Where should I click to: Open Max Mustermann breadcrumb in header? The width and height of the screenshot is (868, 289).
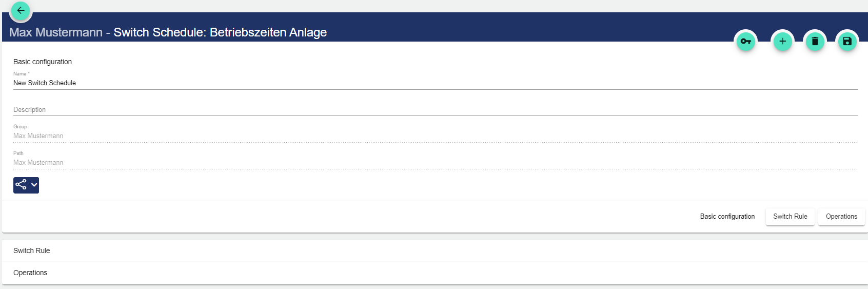click(56, 32)
